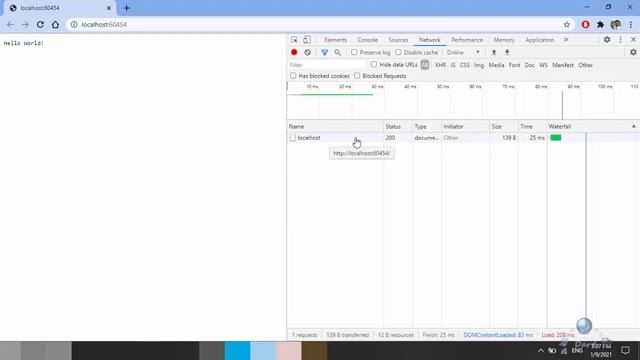Screen dimensions: 640x360
Task: Filter requests by Font
Action: (514, 65)
